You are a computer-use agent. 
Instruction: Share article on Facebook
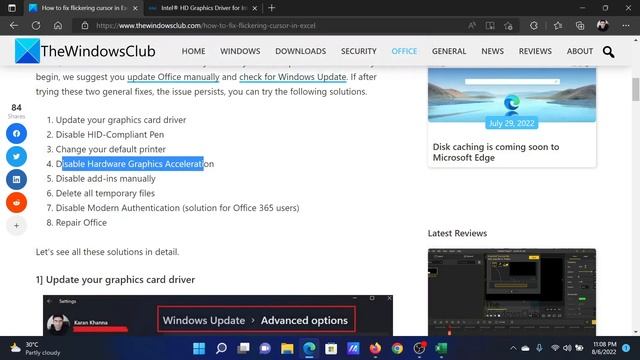tap(16, 133)
